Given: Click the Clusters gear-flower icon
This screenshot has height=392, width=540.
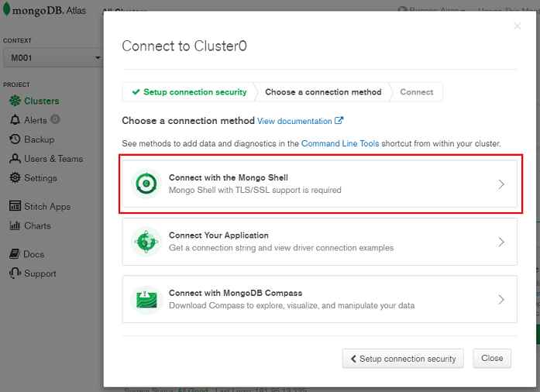Looking at the screenshot, I should (x=15, y=101).
